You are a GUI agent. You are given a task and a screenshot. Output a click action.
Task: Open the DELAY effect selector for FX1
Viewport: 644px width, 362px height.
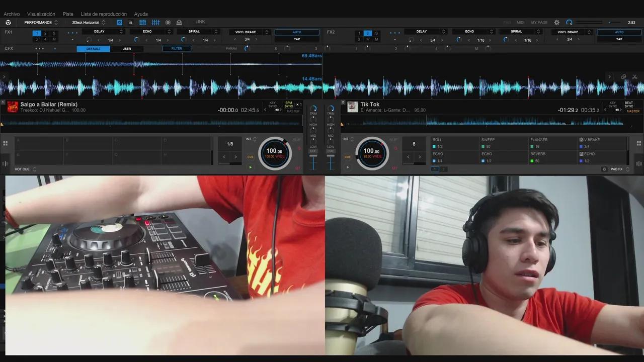tap(100, 31)
